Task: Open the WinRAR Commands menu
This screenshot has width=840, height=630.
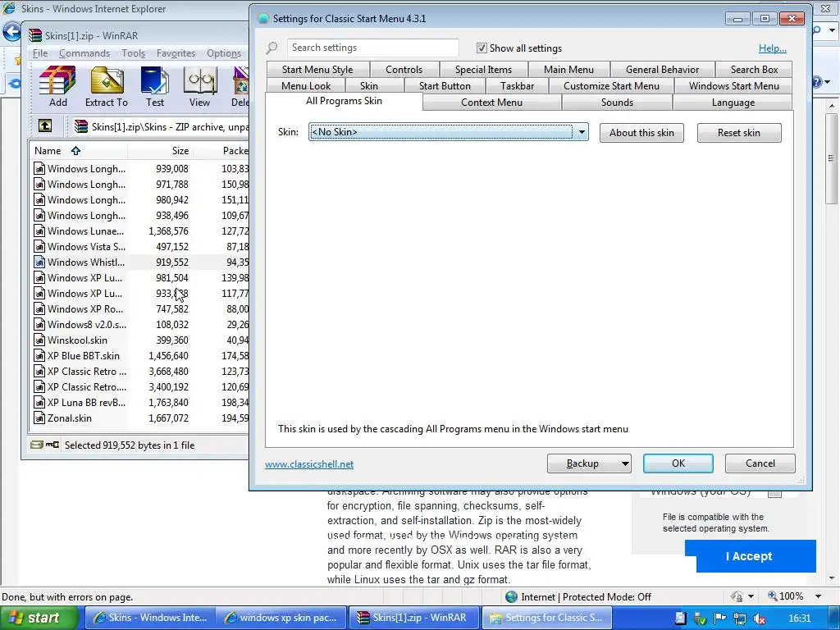Action: point(84,53)
